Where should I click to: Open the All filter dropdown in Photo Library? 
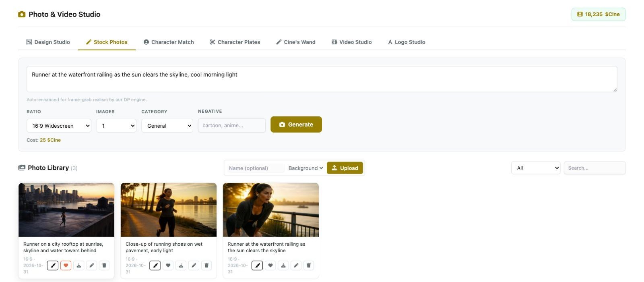[x=536, y=168]
